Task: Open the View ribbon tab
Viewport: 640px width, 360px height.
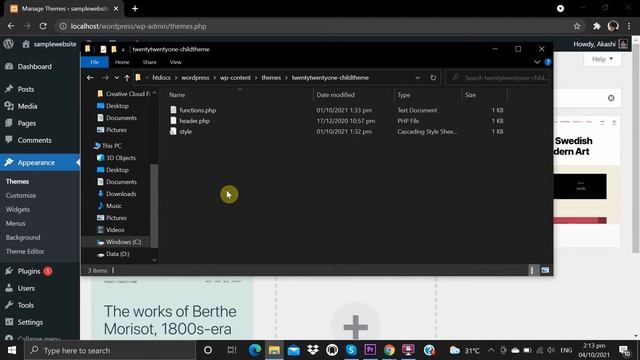Action: coord(176,62)
